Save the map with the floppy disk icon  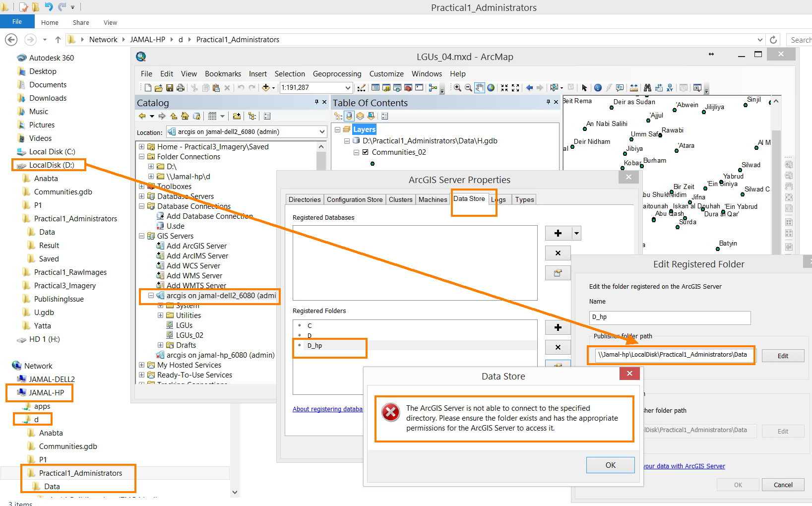tap(170, 88)
